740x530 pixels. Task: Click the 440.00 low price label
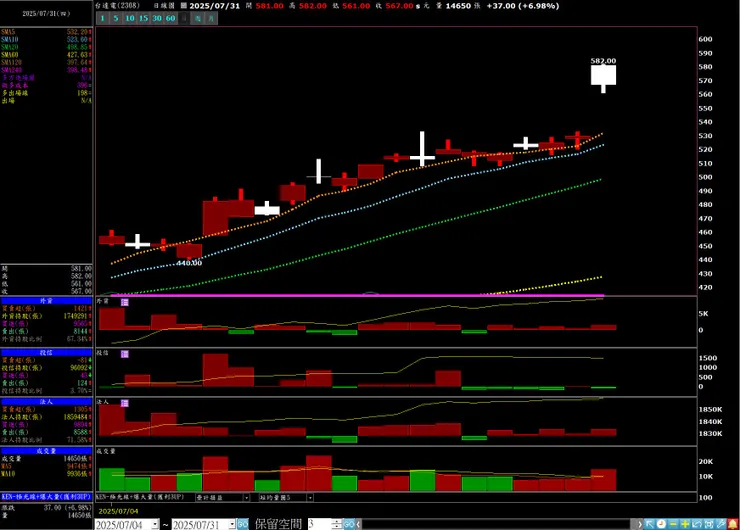pyautogui.click(x=189, y=263)
